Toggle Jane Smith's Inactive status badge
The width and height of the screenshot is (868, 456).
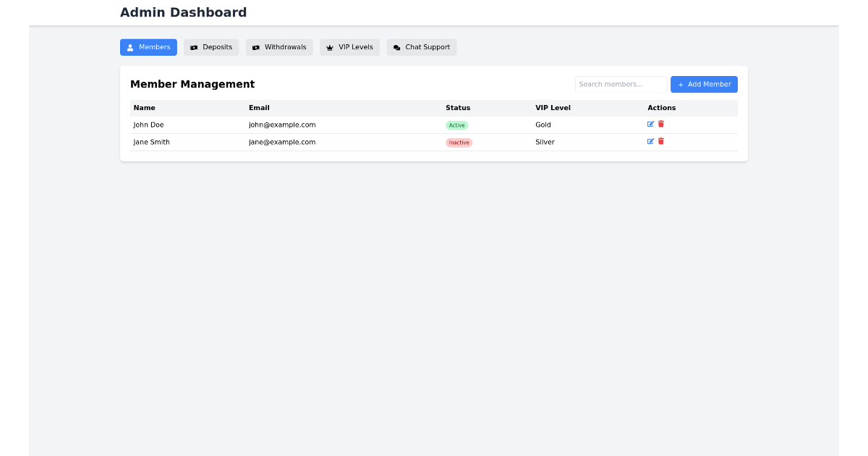(x=459, y=142)
